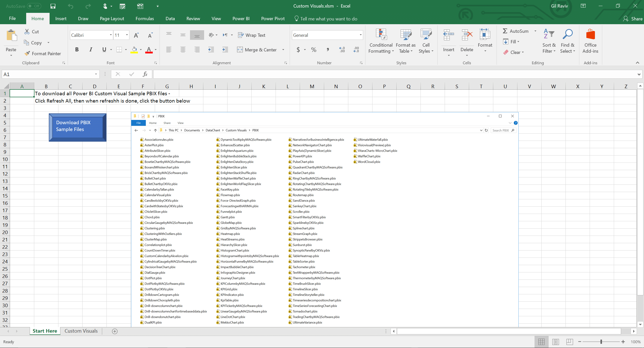Viewport: 644px width, 348px height.
Task: Switch to Page Break Preview view
Action: [570, 342]
